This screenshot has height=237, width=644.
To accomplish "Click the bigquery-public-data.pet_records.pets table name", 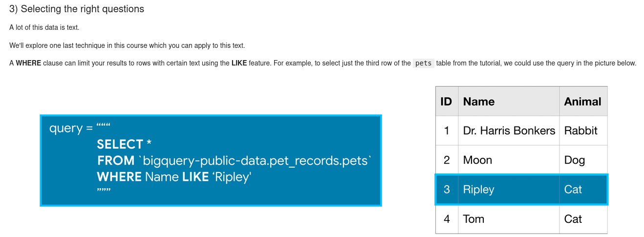I will click(257, 160).
